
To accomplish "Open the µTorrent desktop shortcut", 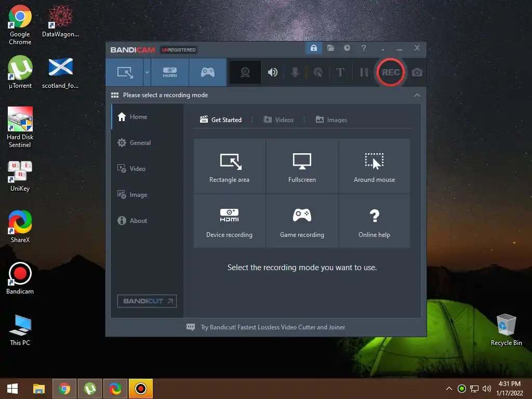I will click(x=20, y=72).
